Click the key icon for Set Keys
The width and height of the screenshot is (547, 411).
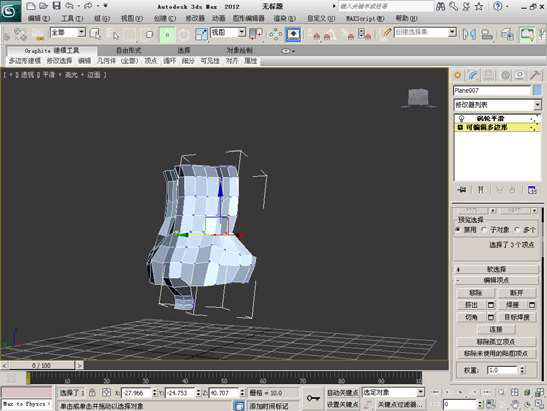313,398
